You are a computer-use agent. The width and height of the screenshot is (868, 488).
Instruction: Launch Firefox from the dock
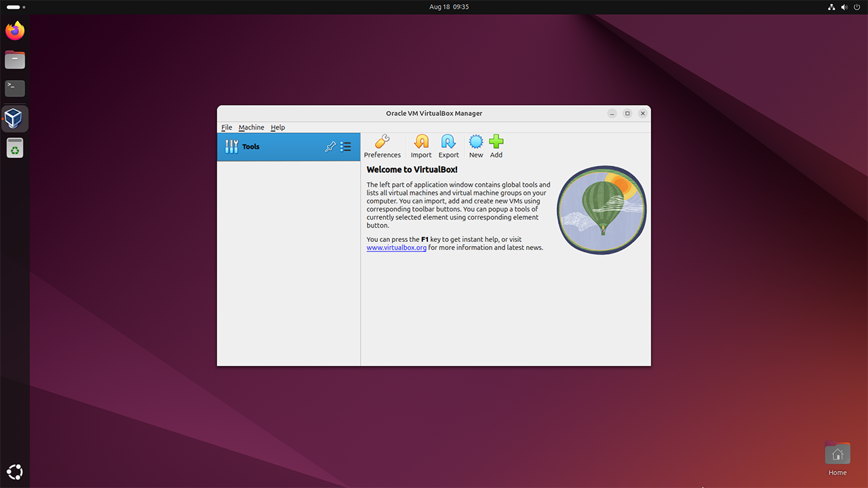coord(15,31)
